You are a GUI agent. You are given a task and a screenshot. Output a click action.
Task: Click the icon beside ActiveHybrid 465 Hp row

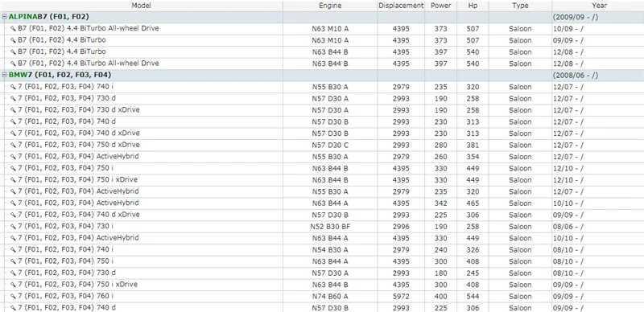13,203
